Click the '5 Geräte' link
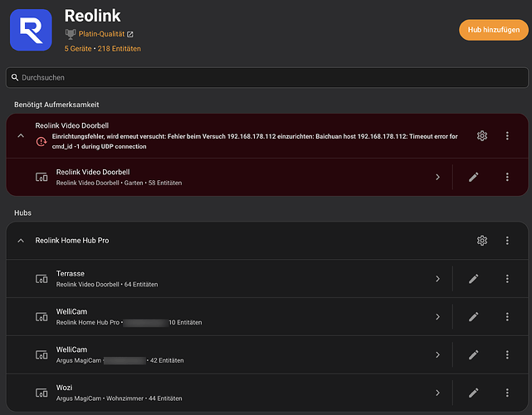This screenshot has width=532, height=415. [78, 48]
